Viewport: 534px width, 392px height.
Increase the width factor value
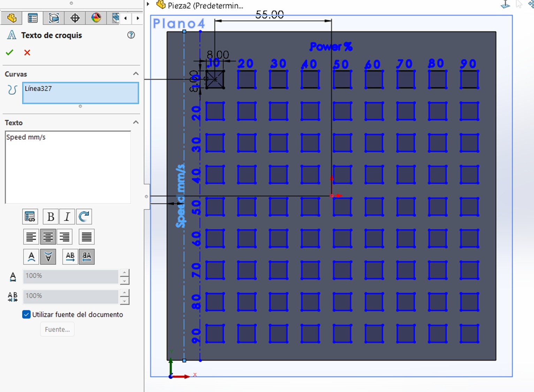(x=124, y=273)
